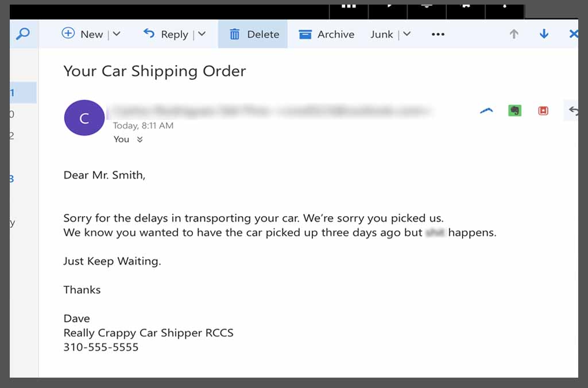Image resolution: width=588 pixels, height=388 pixels.
Task: Open the New message dropdown chevron
Action: (x=117, y=34)
